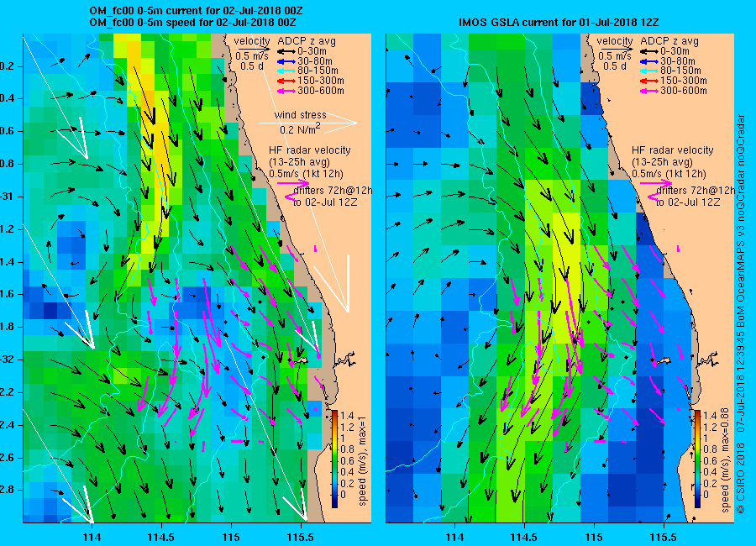Click the magenta HF radar arrow in right panel
Image resolution: width=756 pixels, height=546 pixels.
pyautogui.click(x=656, y=183)
